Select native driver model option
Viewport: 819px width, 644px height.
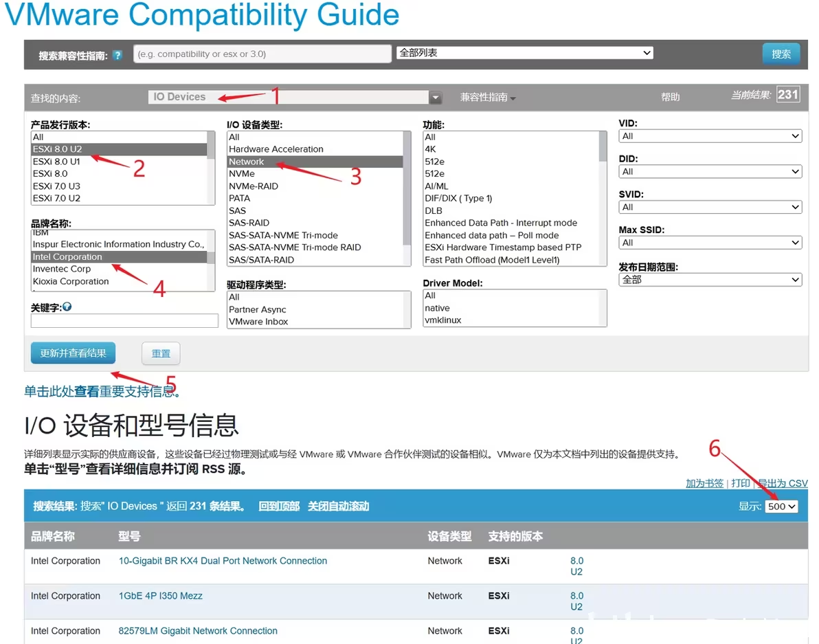[437, 308]
